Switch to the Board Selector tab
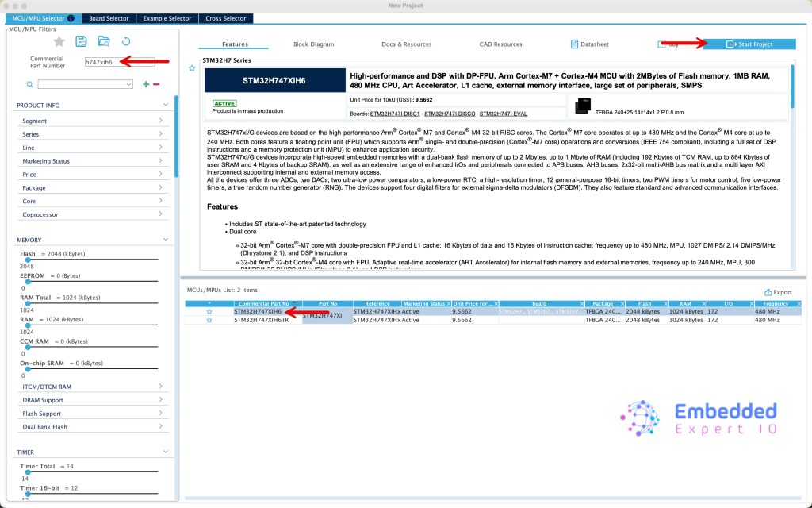The width and height of the screenshot is (812, 508). (x=107, y=18)
